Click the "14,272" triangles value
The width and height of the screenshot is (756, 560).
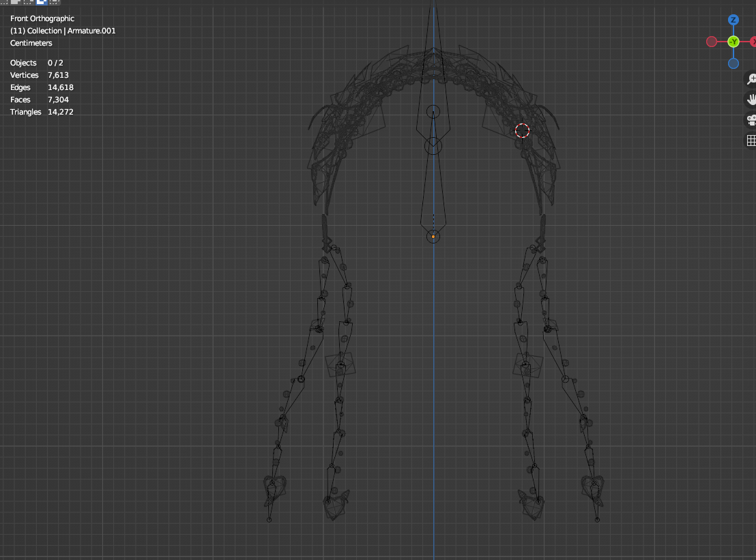pos(61,112)
